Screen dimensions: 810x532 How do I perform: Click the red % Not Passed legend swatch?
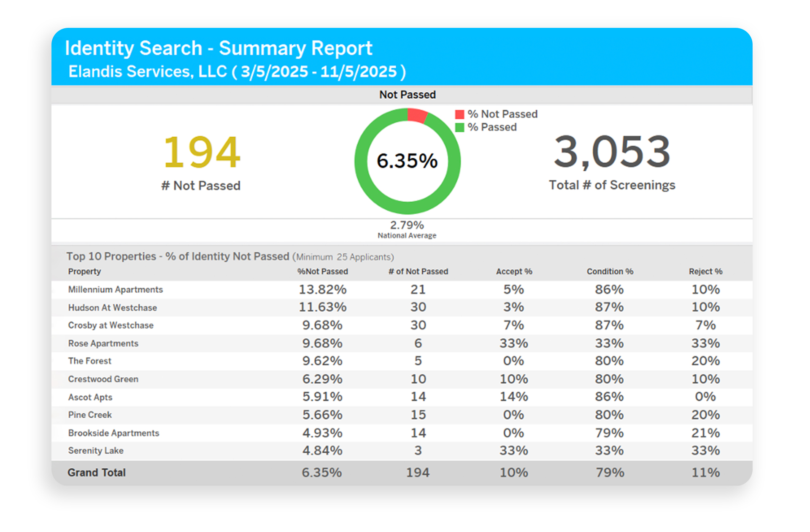pos(459,114)
